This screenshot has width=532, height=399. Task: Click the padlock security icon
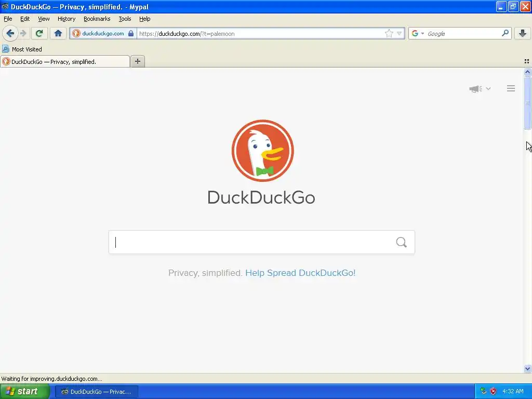(x=131, y=33)
